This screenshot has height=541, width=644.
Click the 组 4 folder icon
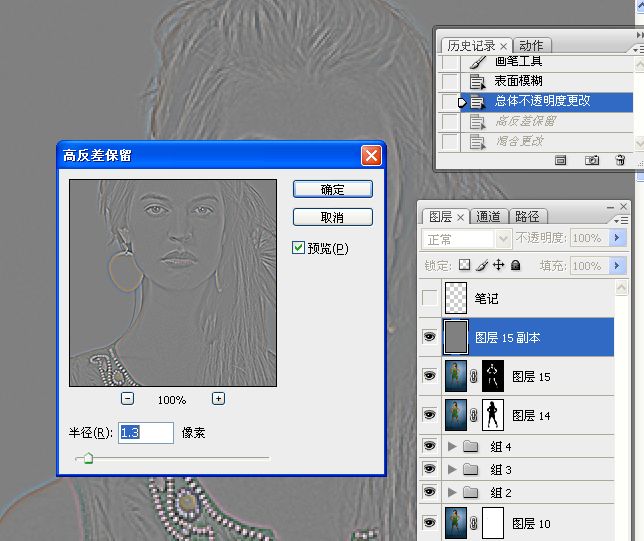pyautogui.click(x=471, y=447)
